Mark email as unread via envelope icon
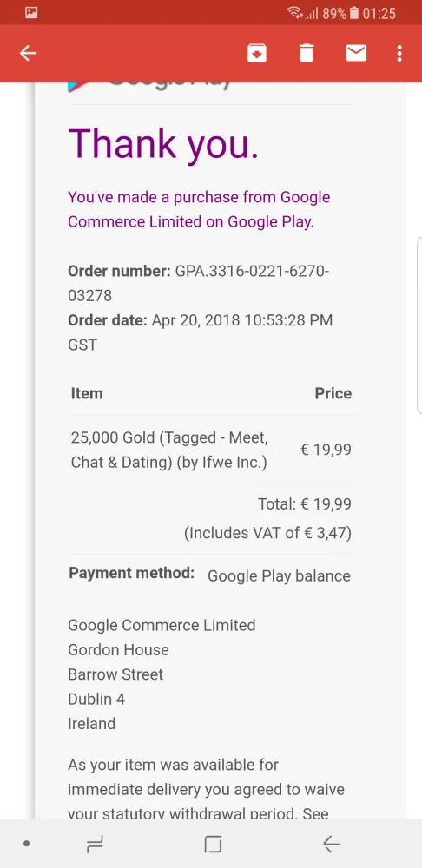This screenshot has height=868, width=422. click(355, 53)
